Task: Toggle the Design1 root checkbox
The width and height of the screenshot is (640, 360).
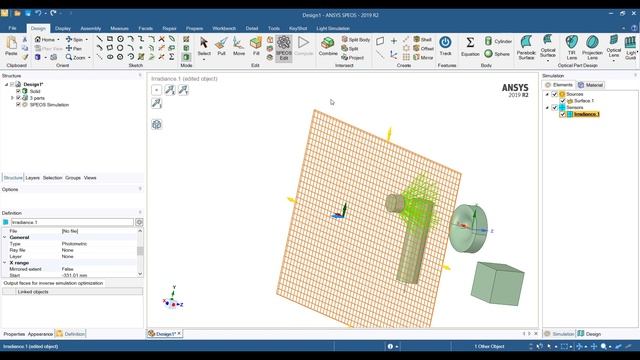Action: tap(12, 84)
